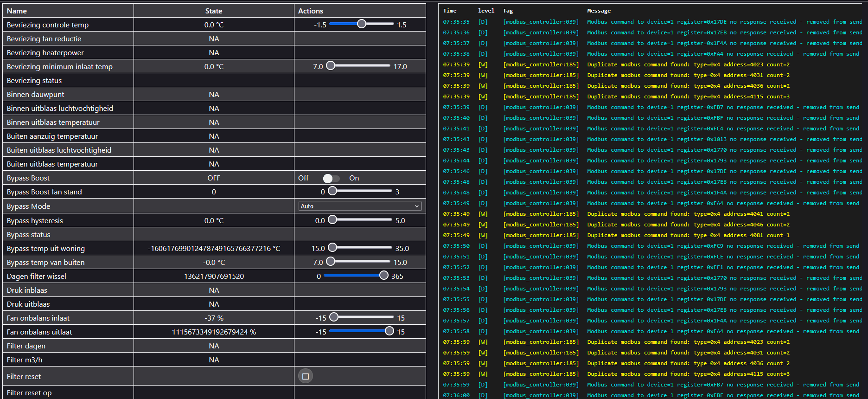Click the Name column header
The height and width of the screenshot is (399, 868).
coord(17,11)
